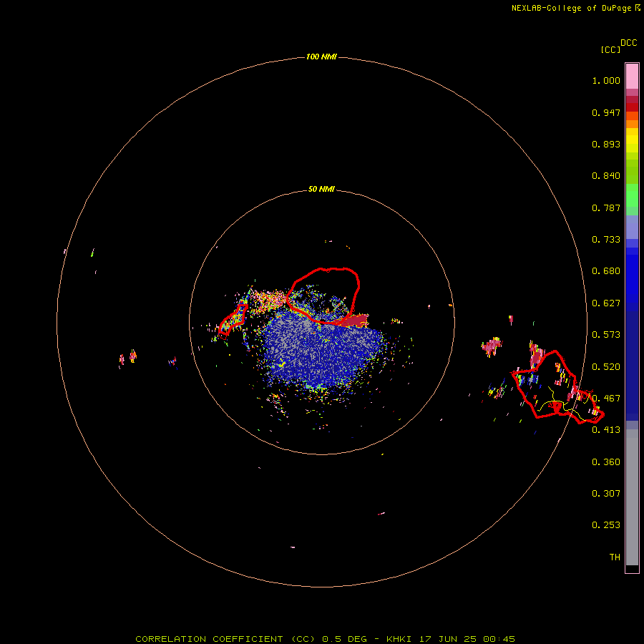This screenshot has width=644, height=644.
Task: Click the [CC] units label
Action: pyautogui.click(x=610, y=49)
